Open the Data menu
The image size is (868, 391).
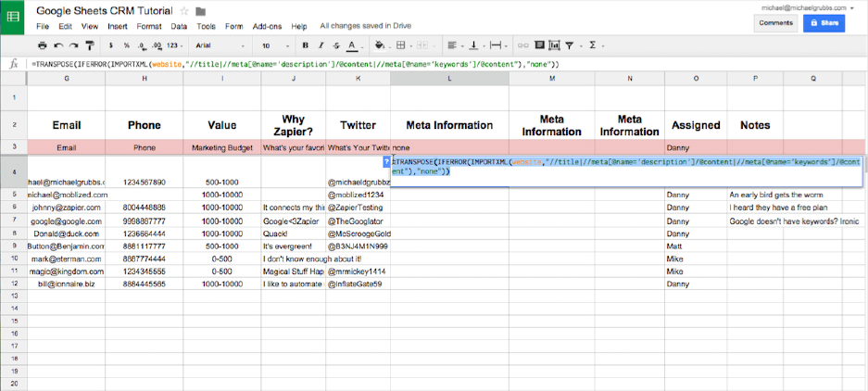[x=179, y=26]
